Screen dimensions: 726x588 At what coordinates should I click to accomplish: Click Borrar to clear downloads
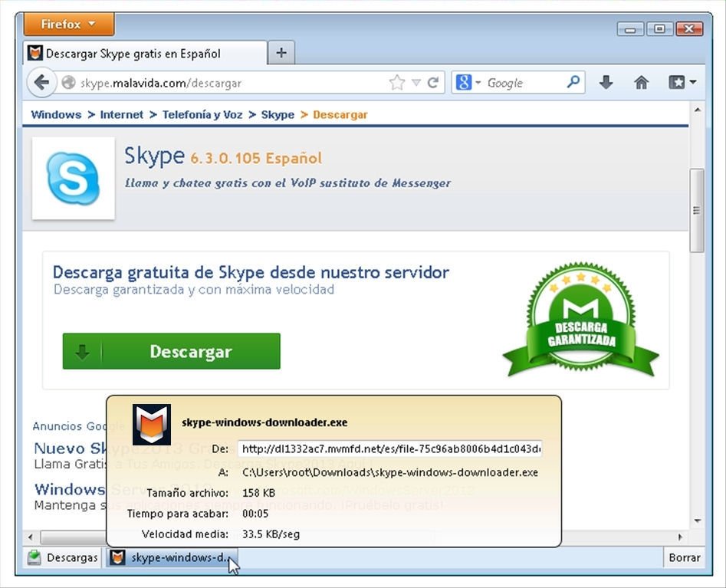pos(685,557)
